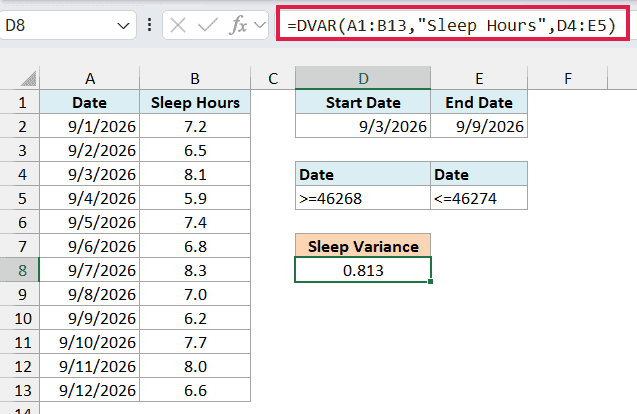
Task: Click the formula bar with the DVAR formula
Action: pos(452,26)
